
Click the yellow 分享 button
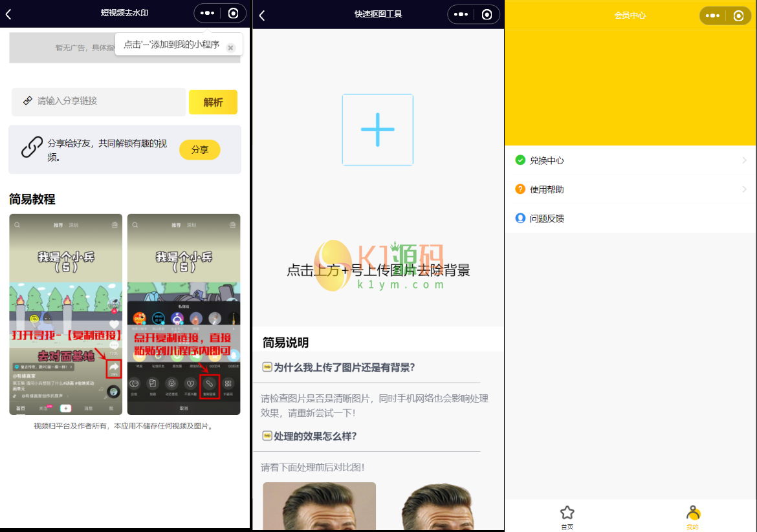(199, 149)
